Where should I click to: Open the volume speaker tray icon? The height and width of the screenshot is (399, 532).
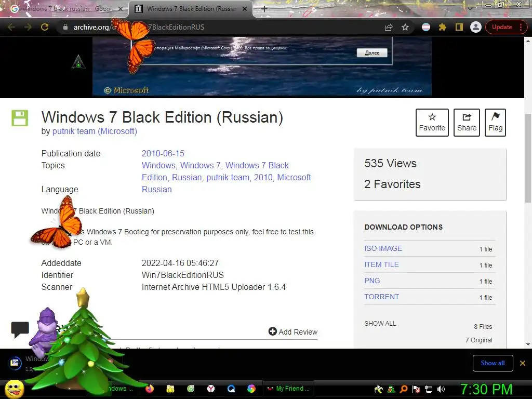(441, 389)
